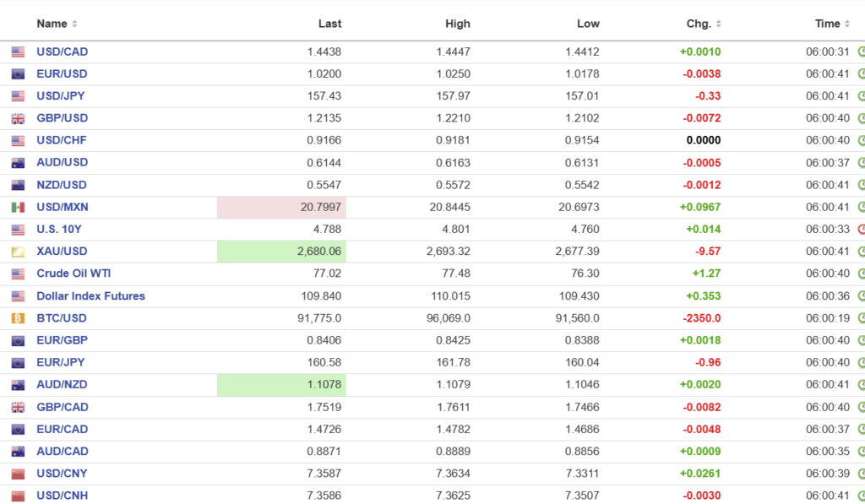Sort table by Name column arrows
The image size is (865, 504).
(74, 24)
